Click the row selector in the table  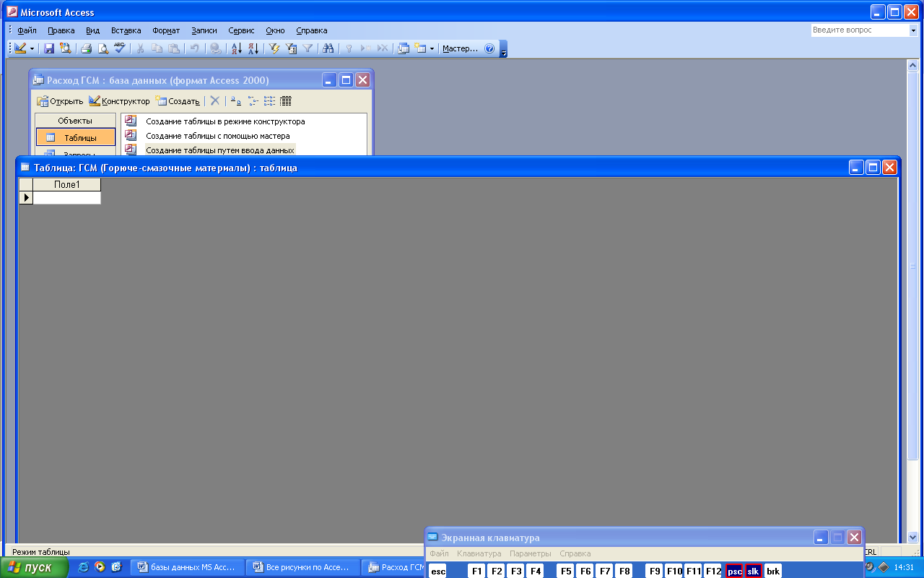(25, 198)
